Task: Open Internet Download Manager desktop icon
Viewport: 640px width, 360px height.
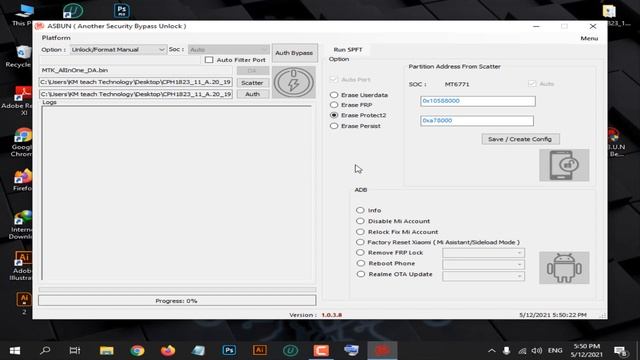Action: (21, 225)
